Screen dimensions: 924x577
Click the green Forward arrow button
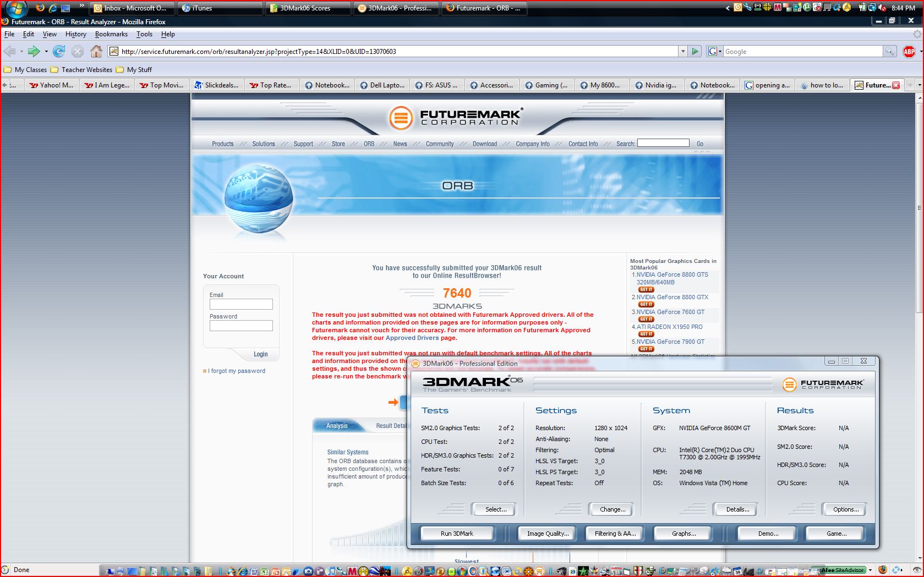tap(34, 51)
